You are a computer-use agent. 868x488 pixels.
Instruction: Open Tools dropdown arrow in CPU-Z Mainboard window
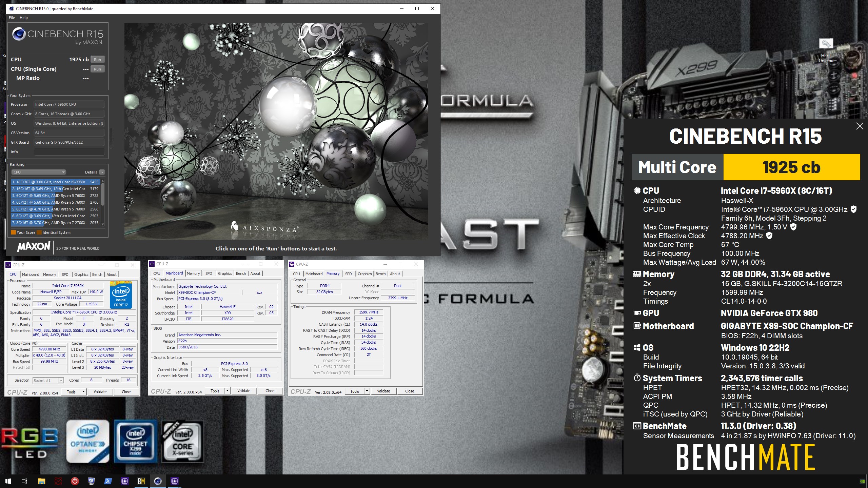click(227, 391)
